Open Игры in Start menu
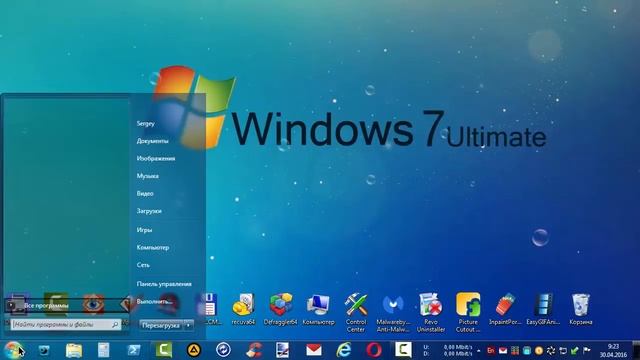This screenshot has width=640, height=360. (144, 230)
